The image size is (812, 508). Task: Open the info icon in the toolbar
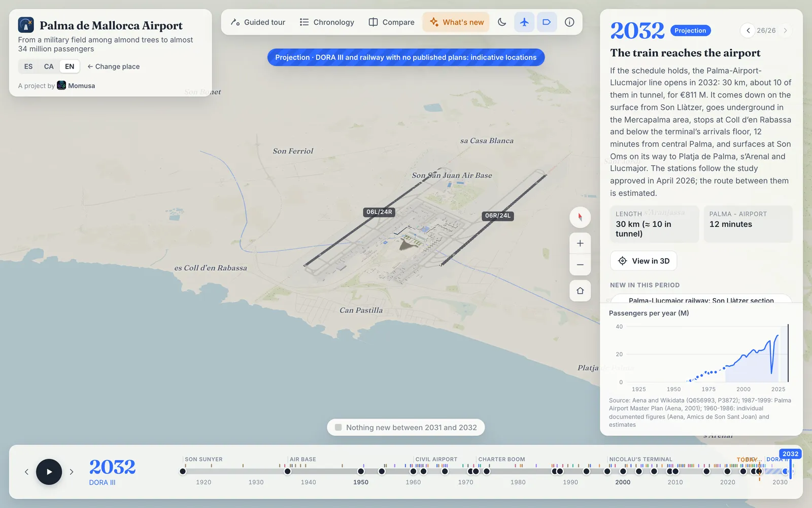569,22
